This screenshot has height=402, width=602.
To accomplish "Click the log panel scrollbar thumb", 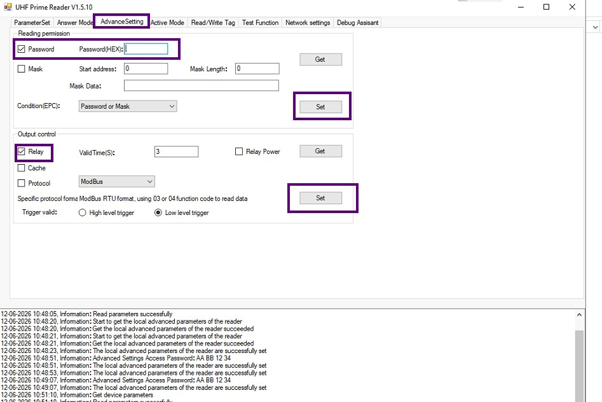I will click(579, 366).
